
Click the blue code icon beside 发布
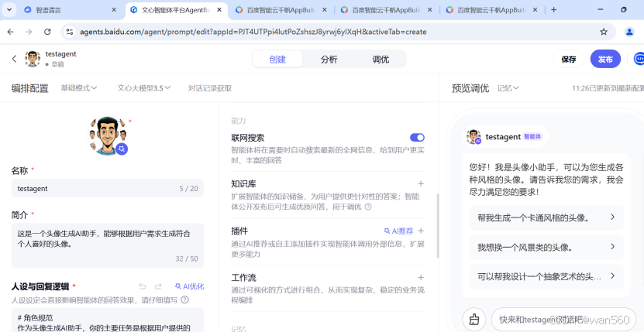(639, 59)
